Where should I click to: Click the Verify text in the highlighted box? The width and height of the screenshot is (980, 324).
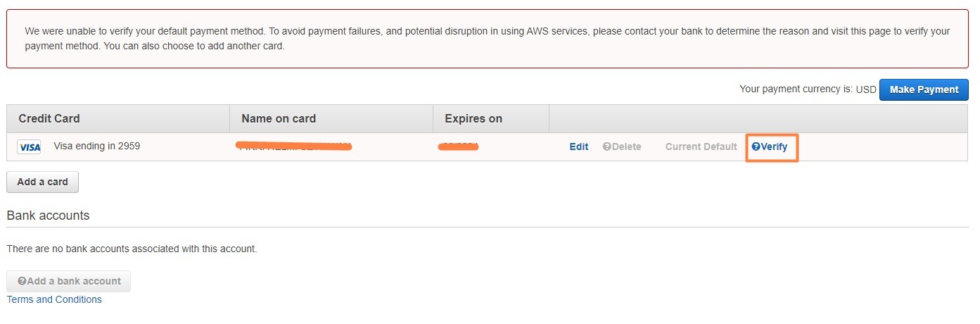click(x=774, y=147)
